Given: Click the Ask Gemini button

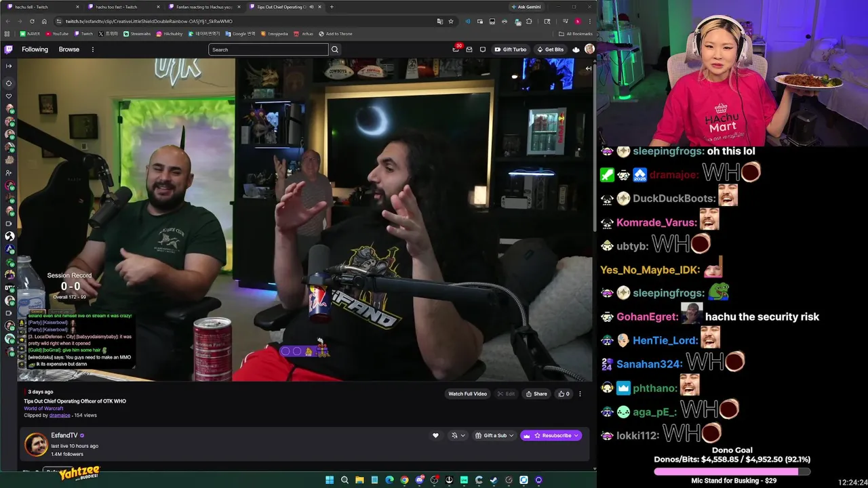Looking at the screenshot, I should point(526,7).
